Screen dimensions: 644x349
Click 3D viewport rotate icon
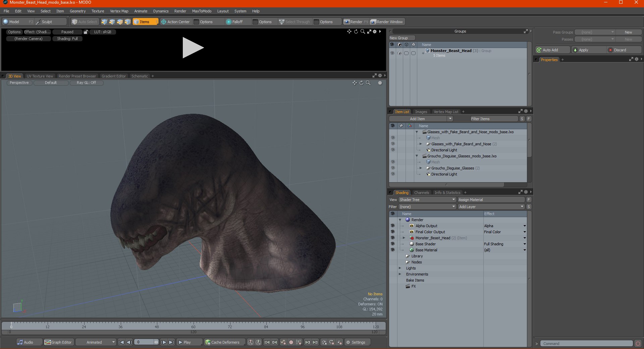click(x=361, y=83)
